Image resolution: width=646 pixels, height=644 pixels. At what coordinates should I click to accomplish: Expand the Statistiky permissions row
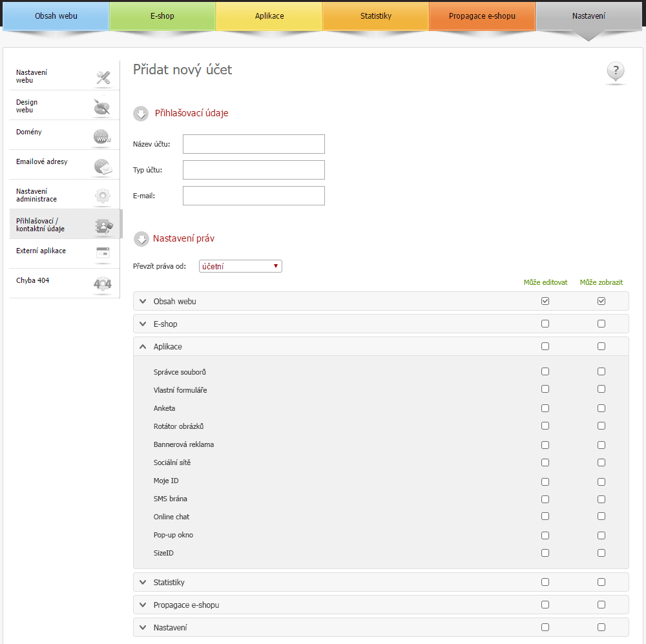(x=143, y=582)
